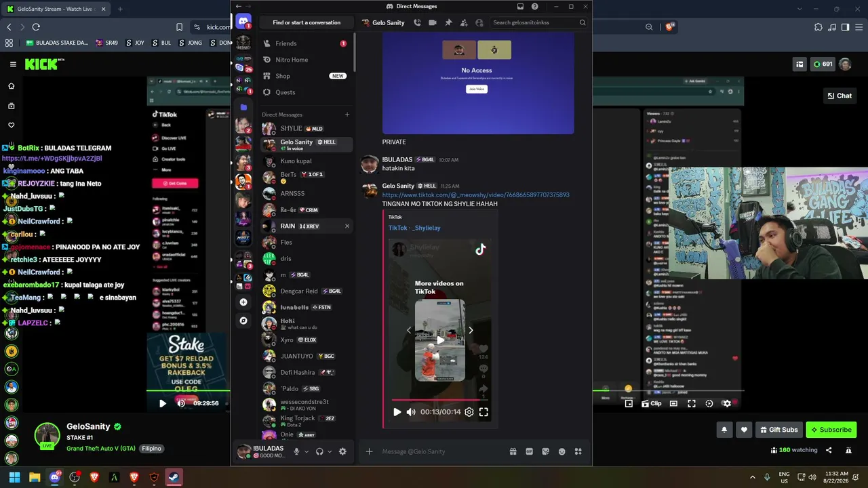The width and height of the screenshot is (868, 488).
Task: Search in the Gelo Sanity conversation
Action: [x=539, y=22]
